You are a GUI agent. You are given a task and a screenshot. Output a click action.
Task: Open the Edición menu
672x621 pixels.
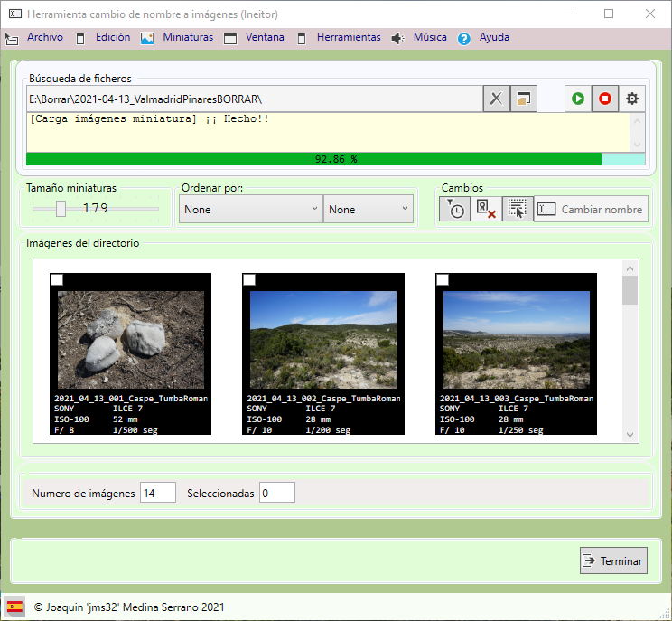pyautogui.click(x=113, y=37)
